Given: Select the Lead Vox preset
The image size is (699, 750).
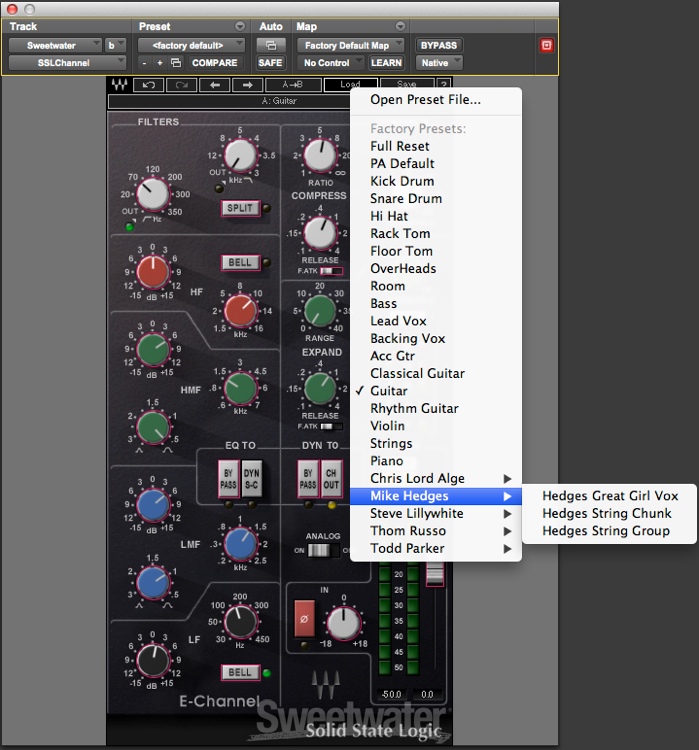Looking at the screenshot, I should (x=436, y=320).
